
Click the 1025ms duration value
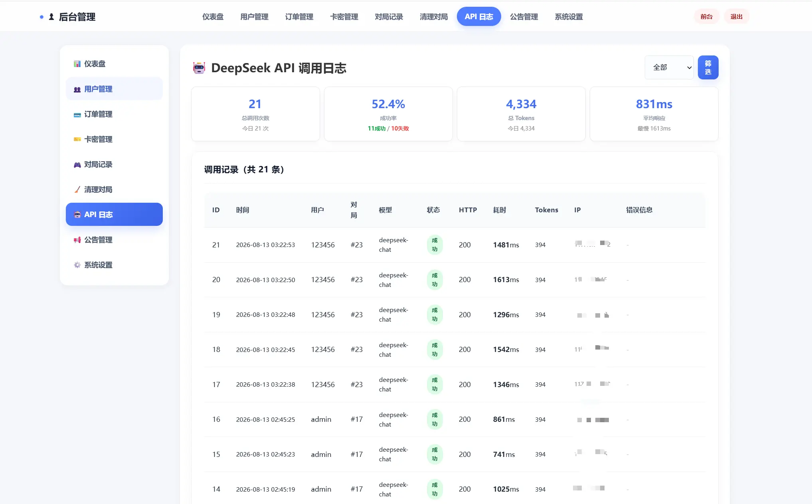pyautogui.click(x=506, y=489)
